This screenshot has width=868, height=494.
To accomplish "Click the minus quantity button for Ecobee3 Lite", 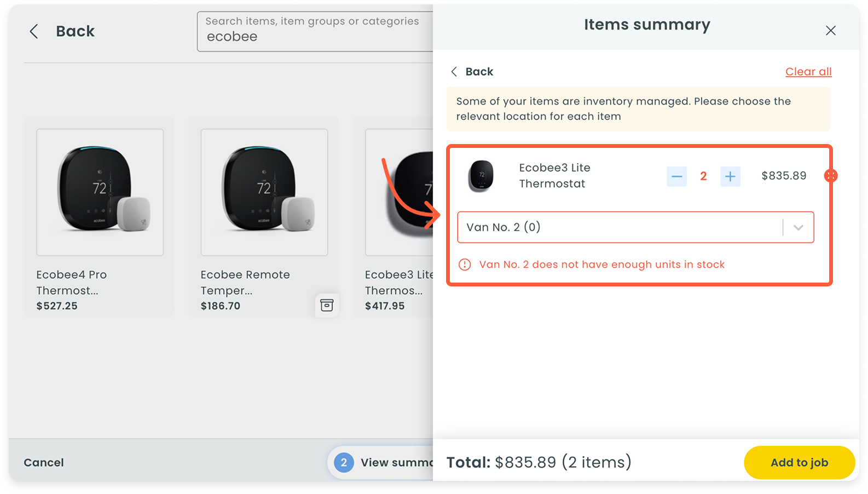I will pos(676,176).
